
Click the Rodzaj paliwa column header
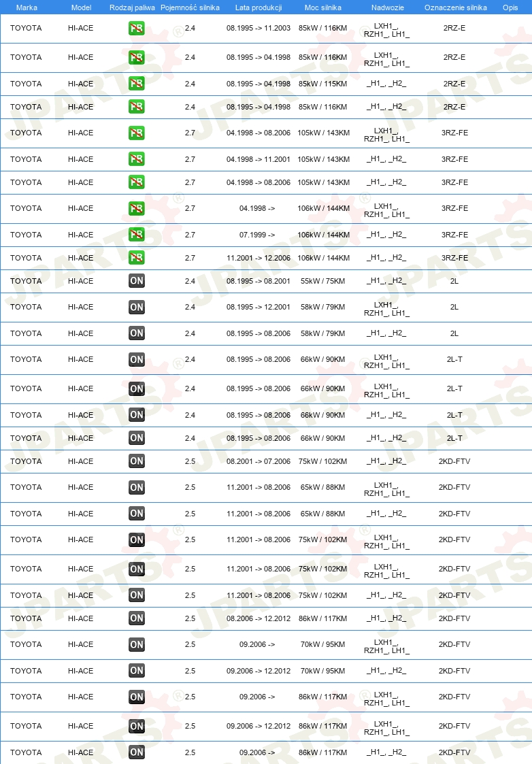(132, 7)
